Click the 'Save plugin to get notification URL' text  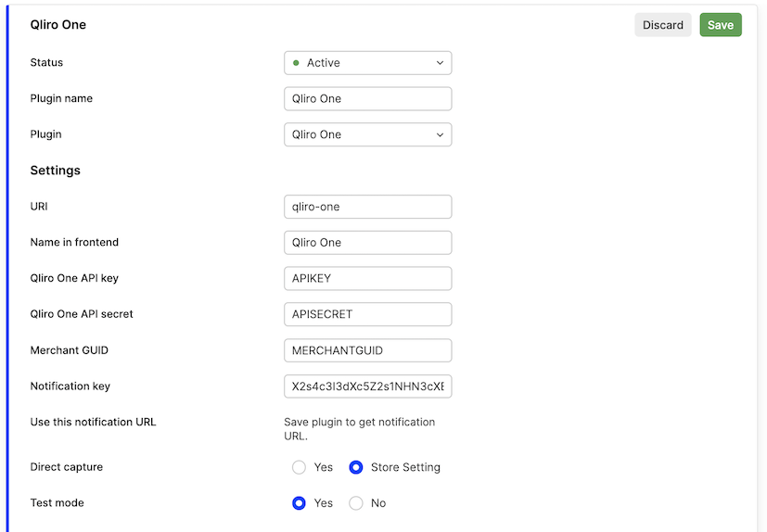[x=359, y=428]
